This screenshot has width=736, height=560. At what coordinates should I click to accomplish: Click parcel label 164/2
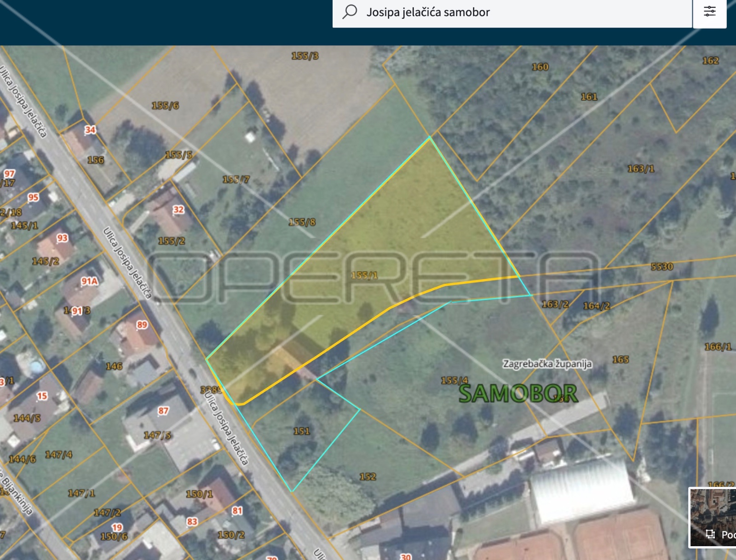click(x=597, y=306)
